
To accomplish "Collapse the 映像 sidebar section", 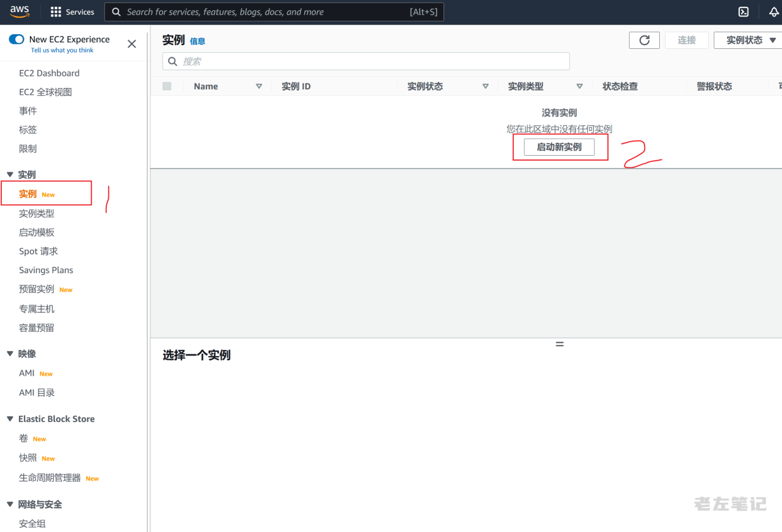I will coord(10,354).
